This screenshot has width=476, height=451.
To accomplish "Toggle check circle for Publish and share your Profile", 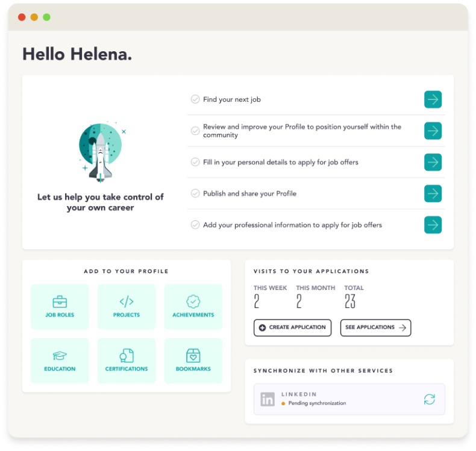I will pos(195,194).
